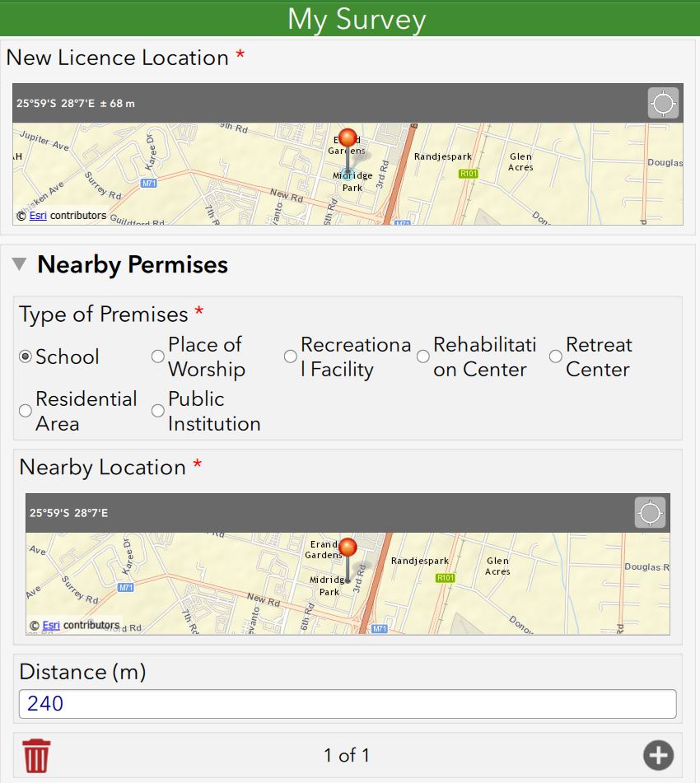Click M71 road marker on Nearby Location map
Image resolution: width=700 pixels, height=783 pixels.
pyautogui.click(x=126, y=588)
